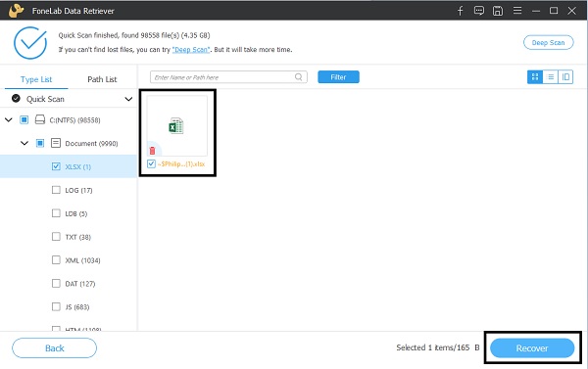Switch to the Path List tab

[x=102, y=79]
